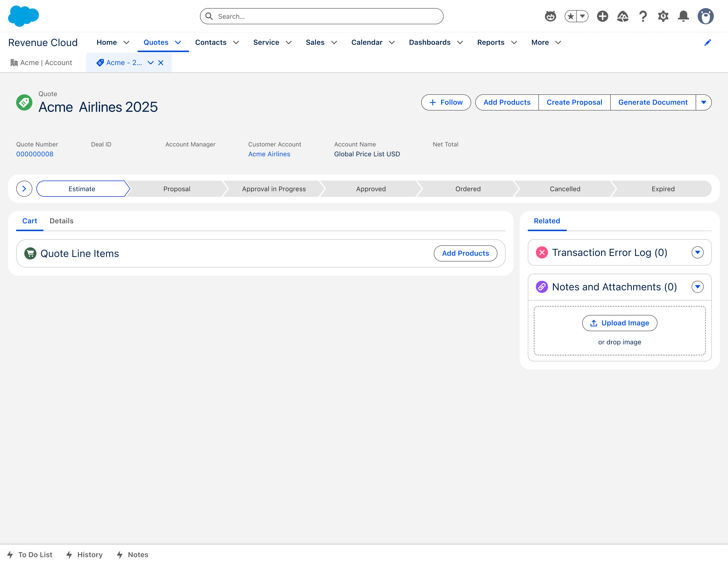Open the help question mark icon

click(x=643, y=16)
